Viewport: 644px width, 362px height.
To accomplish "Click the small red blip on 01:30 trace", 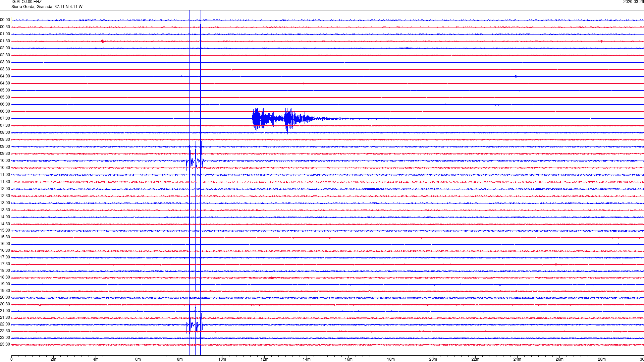I will (x=103, y=41).
